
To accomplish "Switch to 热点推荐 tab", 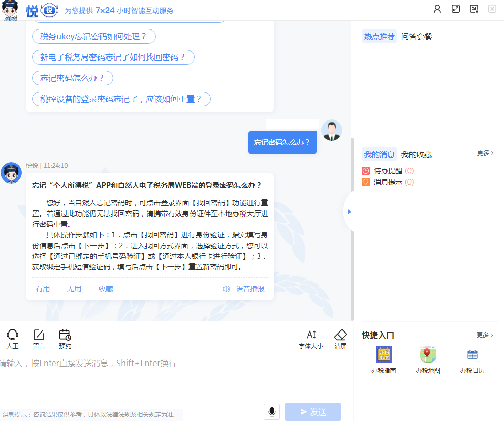I will 380,36.
